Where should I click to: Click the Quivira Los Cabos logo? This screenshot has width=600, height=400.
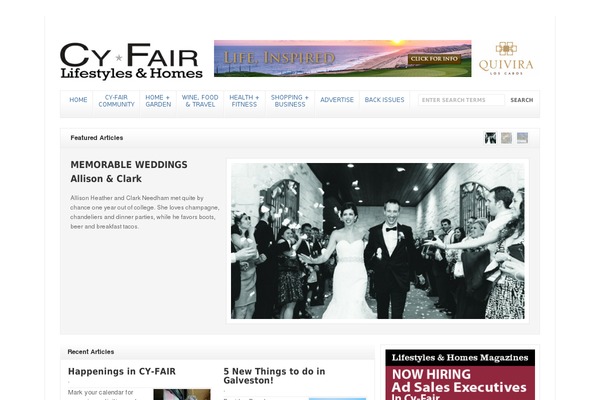pos(506,59)
